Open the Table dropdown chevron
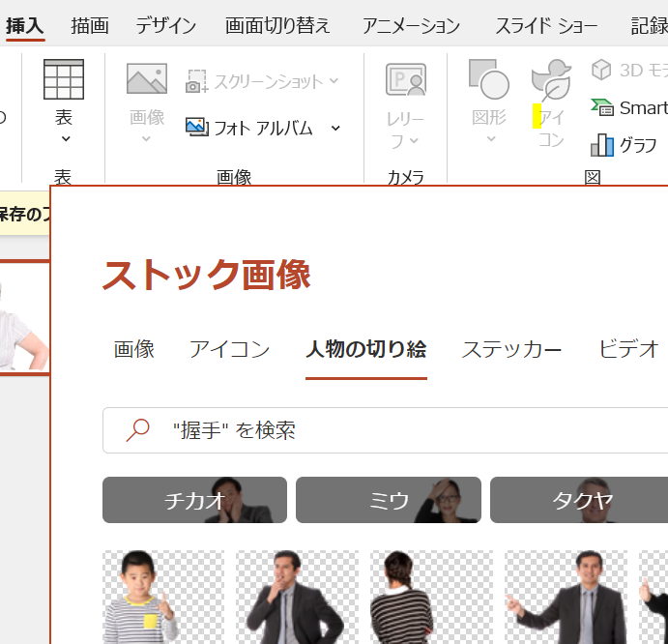 [65, 139]
